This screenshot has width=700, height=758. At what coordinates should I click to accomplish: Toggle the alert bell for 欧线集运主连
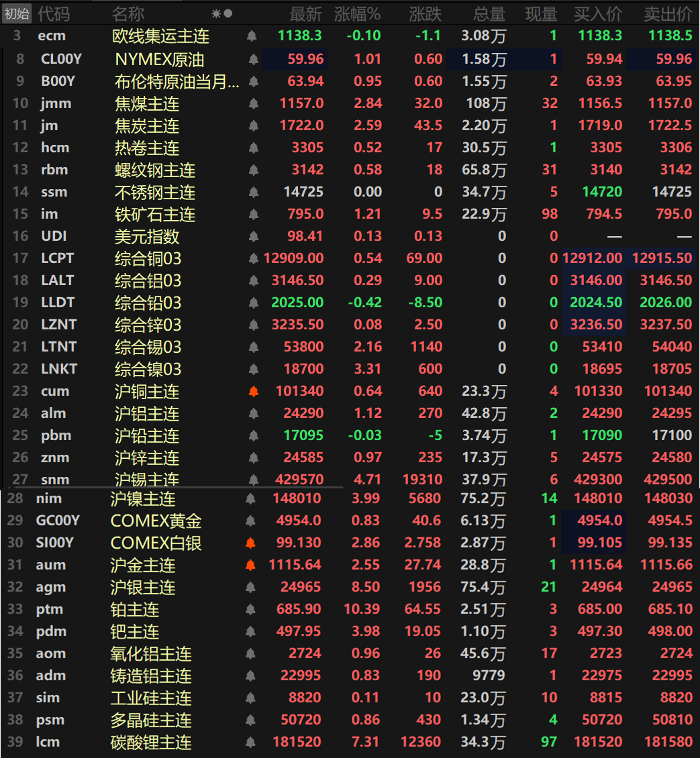(x=252, y=36)
